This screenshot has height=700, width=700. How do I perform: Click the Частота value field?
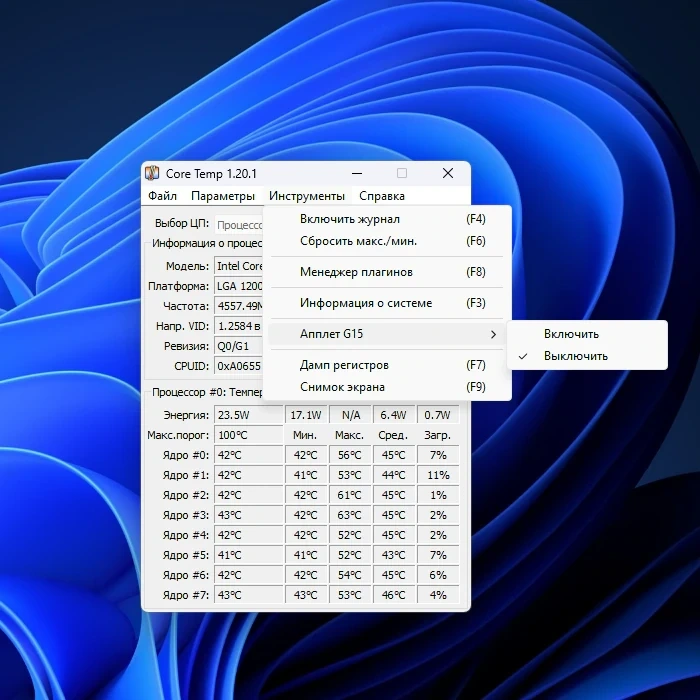coord(239,306)
